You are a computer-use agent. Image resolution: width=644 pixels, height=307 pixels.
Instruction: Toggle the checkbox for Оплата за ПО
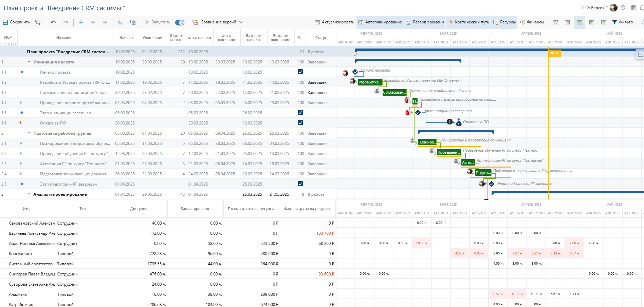click(300, 123)
